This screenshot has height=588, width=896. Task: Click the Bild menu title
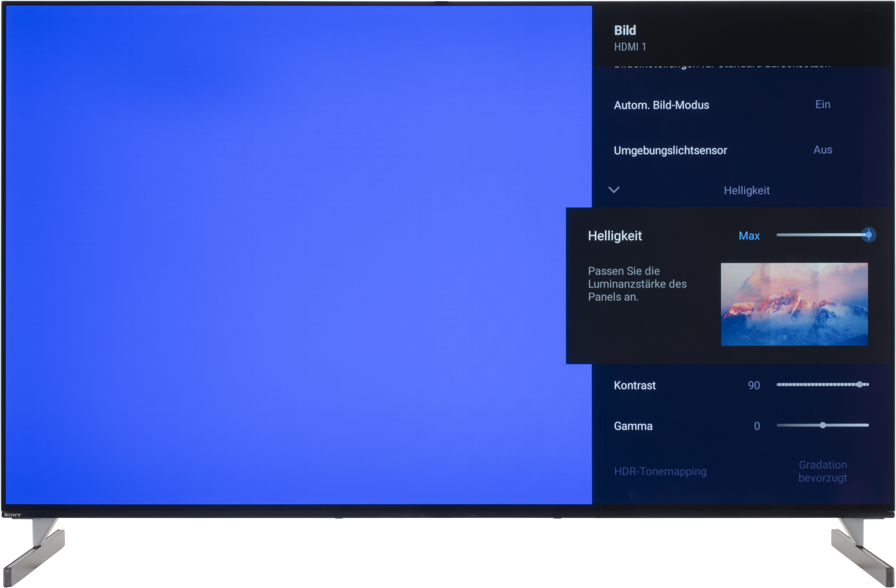625,30
